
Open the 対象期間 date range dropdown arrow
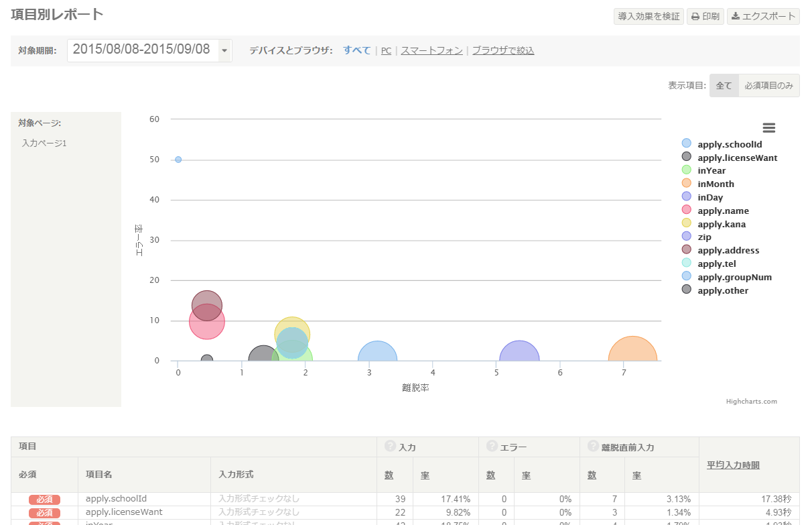224,50
